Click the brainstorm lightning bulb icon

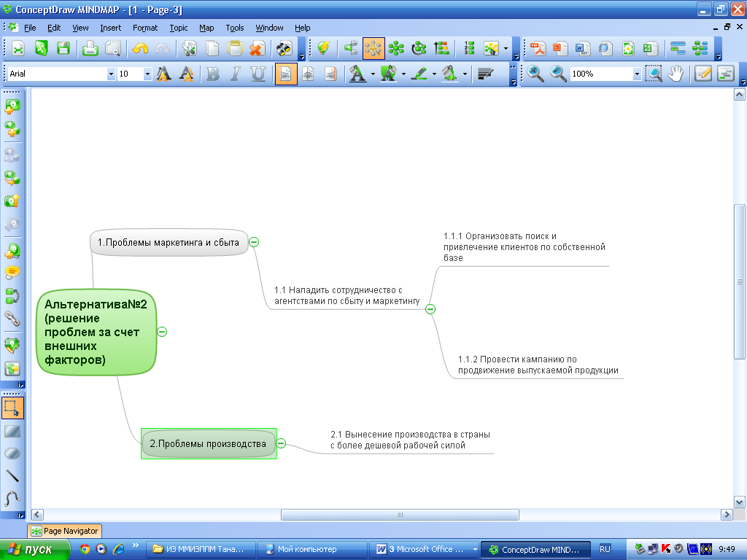click(323, 49)
